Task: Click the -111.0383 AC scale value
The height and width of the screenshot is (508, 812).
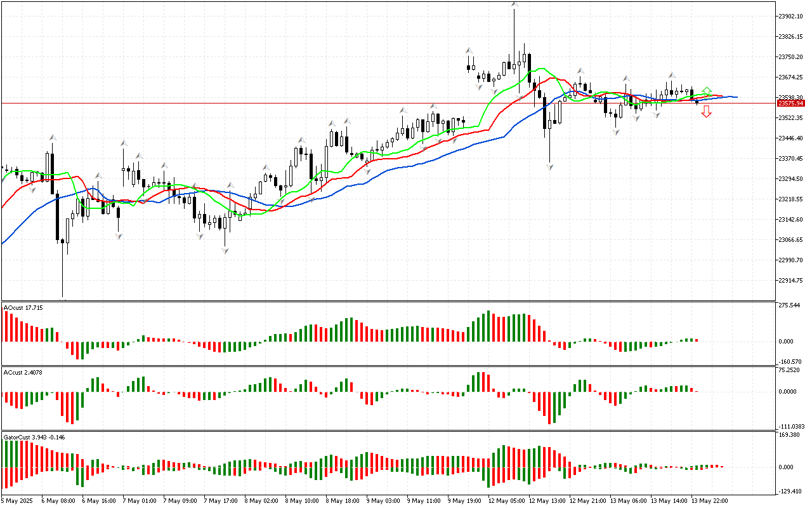Action: (792, 426)
